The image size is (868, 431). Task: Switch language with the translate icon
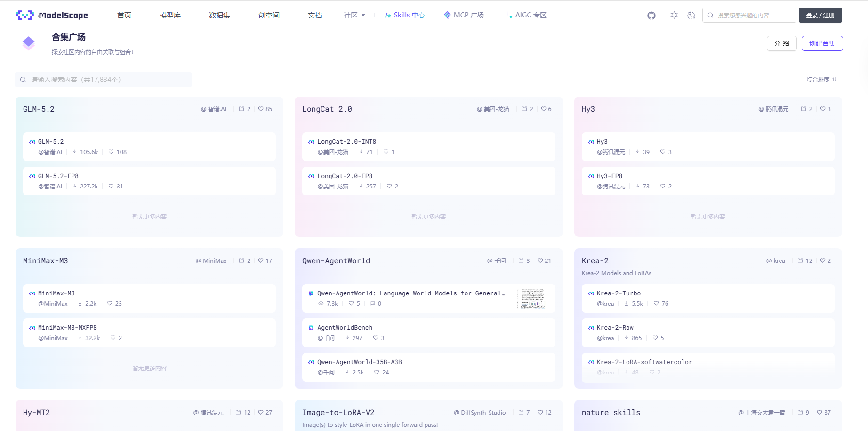click(x=691, y=16)
